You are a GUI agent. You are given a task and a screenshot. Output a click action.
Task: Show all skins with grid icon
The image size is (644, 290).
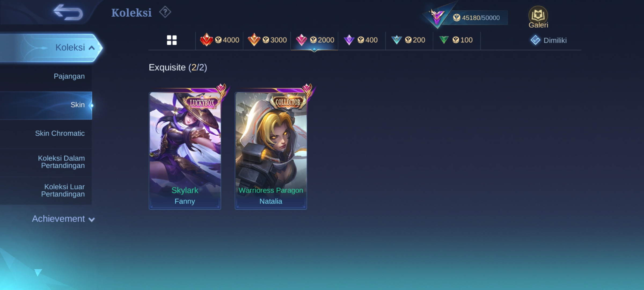pyautogui.click(x=172, y=40)
